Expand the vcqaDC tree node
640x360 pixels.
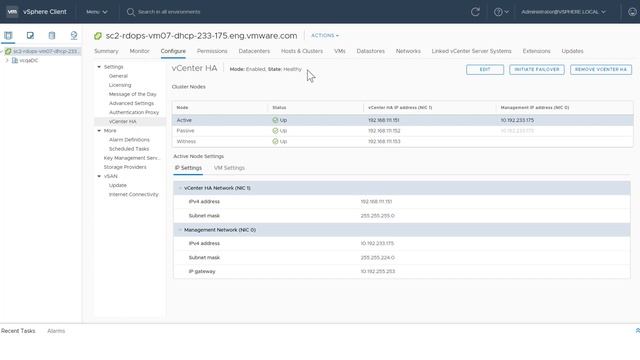[7, 60]
